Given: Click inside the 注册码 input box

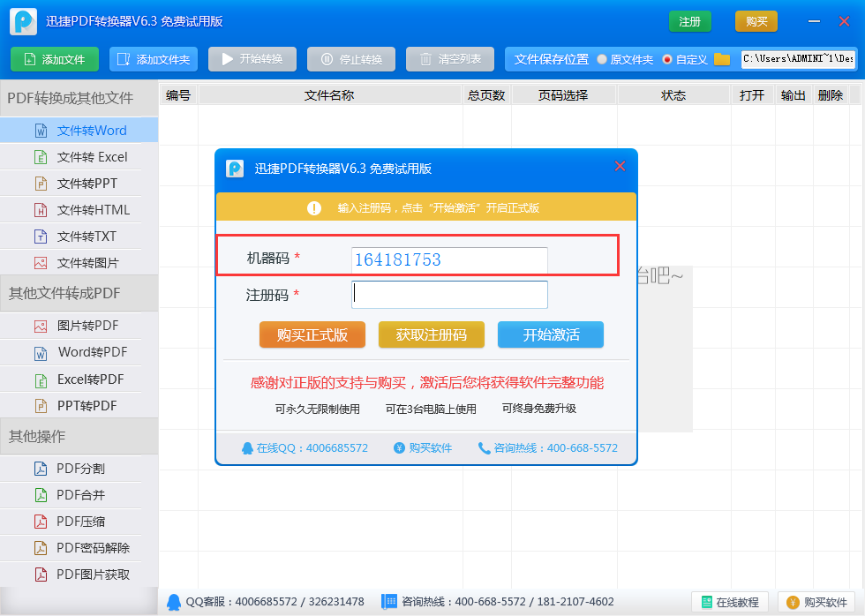Looking at the screenshot, I should pos(449,294).
